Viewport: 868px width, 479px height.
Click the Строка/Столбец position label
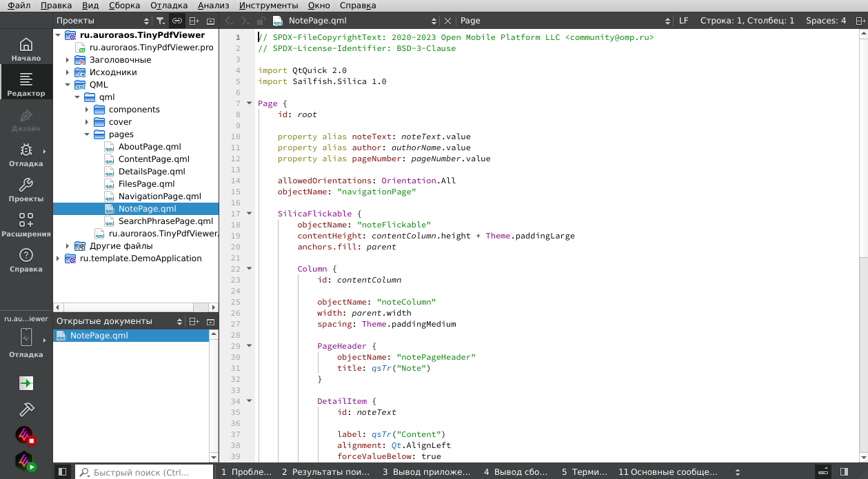click(747, 21)
